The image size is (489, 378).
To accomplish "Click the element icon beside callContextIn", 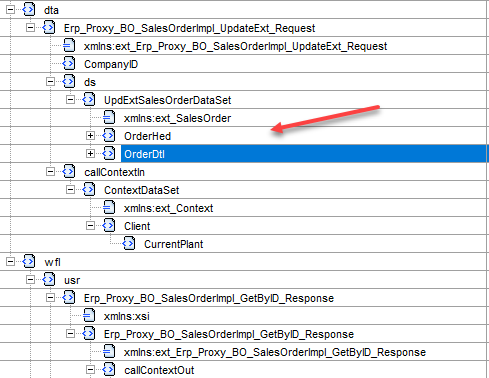I will (69, 172).
